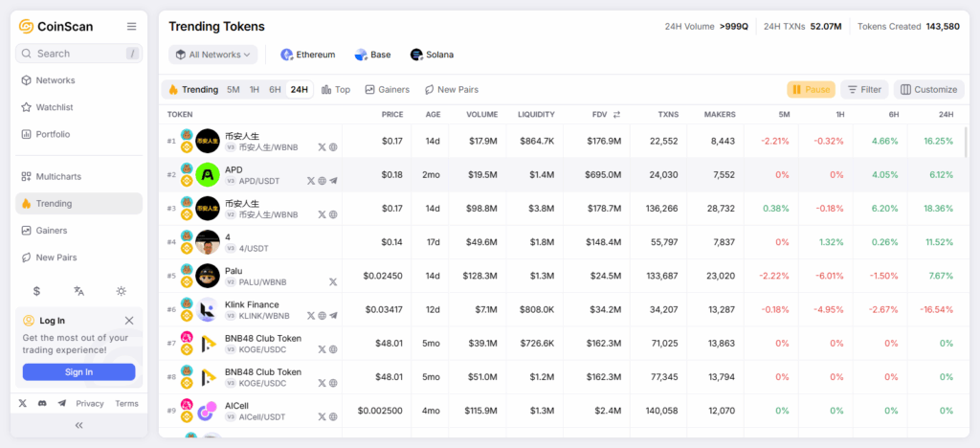This screenshot has width=980, height=448.
Task: Switch to the Top tab
Action: pyautogui.click(x=336, y=89)
